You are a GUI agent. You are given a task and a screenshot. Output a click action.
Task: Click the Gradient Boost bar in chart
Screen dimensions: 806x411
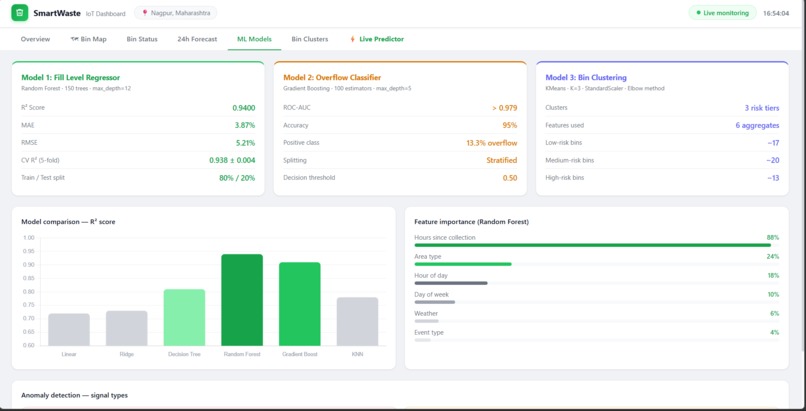(x=300, y=304)
